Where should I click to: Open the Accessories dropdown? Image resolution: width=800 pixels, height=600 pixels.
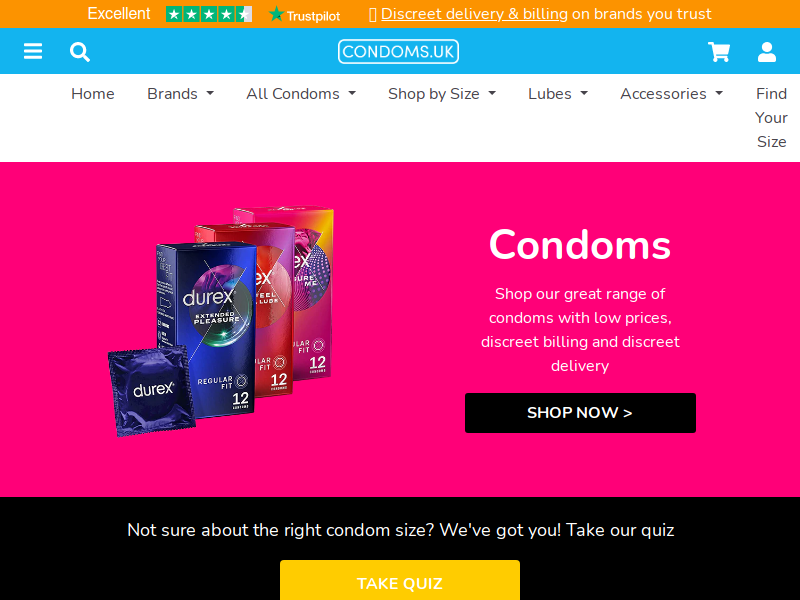tap(671, 94)
